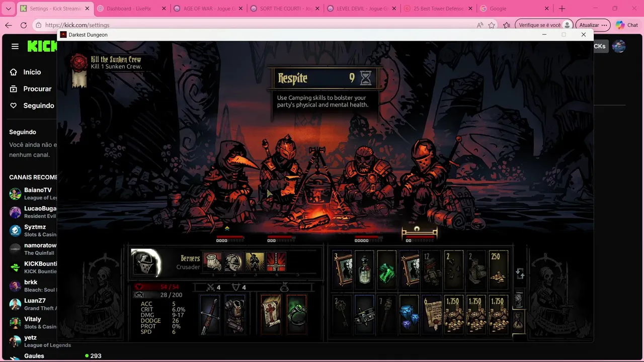The image size is (644, 362).
Task: Select the green emerald inventory item
Action: [x=387, y=269]
